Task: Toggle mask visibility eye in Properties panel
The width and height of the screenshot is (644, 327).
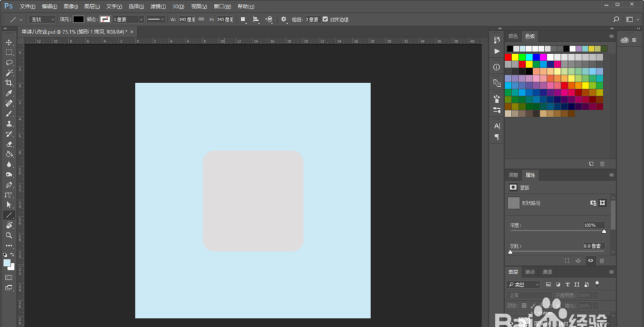Action: pyautogui.click(x=590, y=261)
